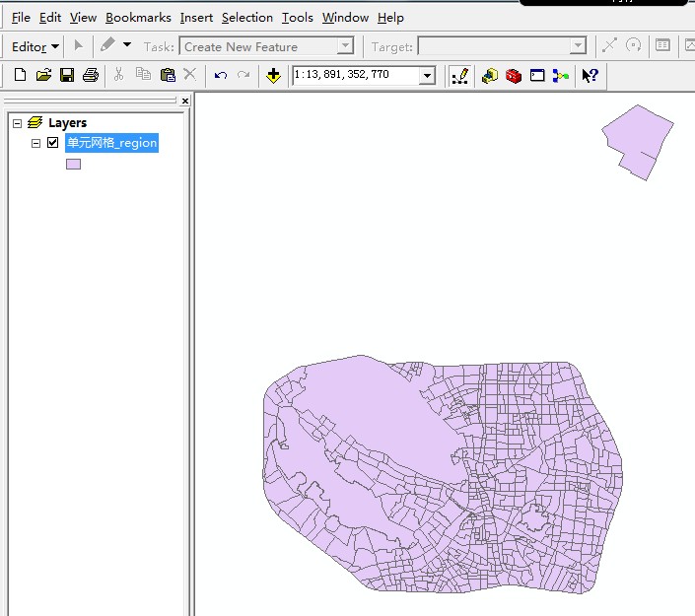Click the What's This help icon
The image size is (695, 616).
(590, 75)
